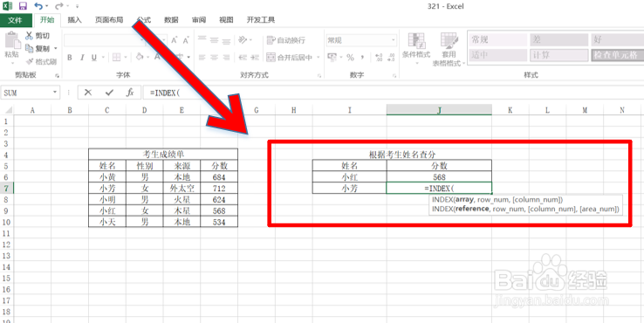
Task: Click the select-all corner button
Action: (7, 110)
